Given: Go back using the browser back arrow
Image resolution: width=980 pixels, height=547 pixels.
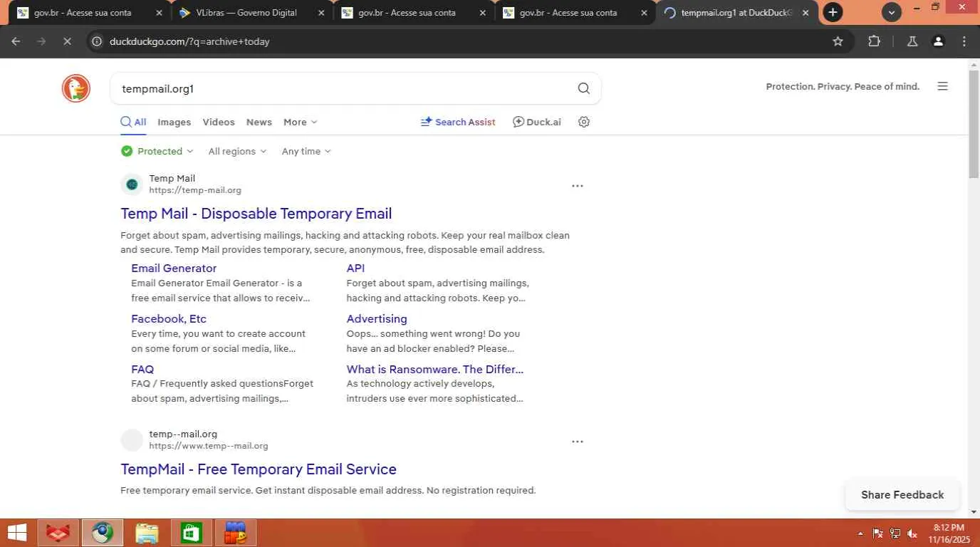Looking at the screenshot, I should tap(16, 41).
